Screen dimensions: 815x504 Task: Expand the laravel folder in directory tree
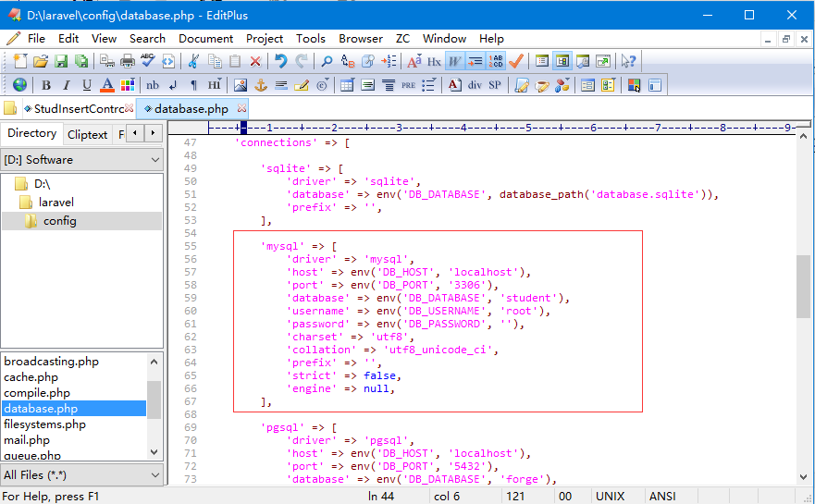(56, 203)
